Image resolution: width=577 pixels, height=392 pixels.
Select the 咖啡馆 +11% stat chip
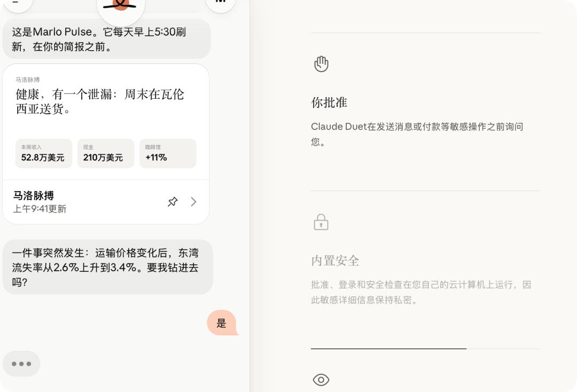(x=168, y=153)
